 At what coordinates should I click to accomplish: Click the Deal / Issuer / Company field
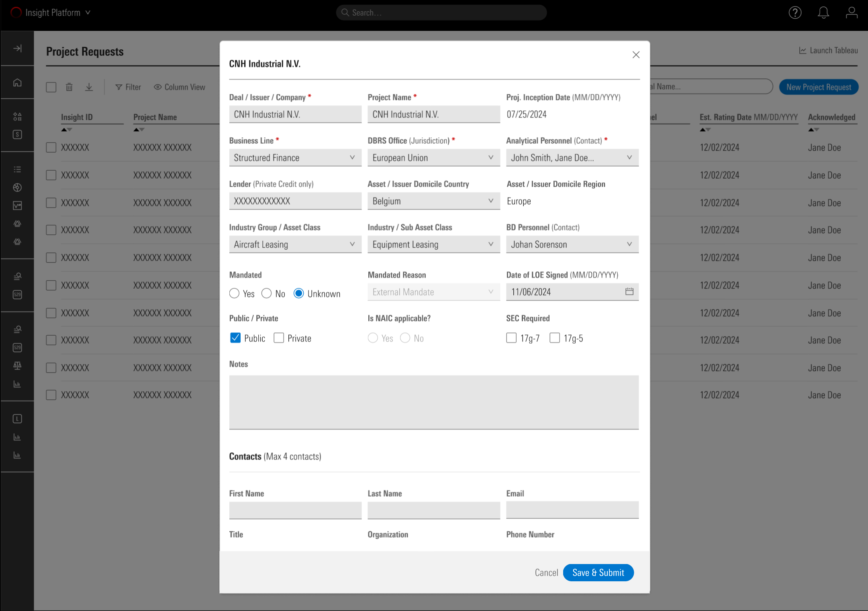click(x=295, y=114)
